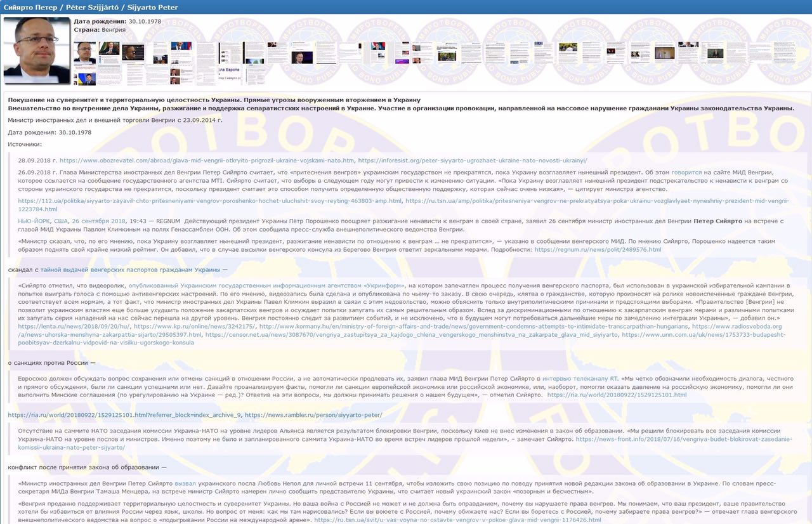This screenshot has height=524, width=812.
Task: Click heading 'конфликт после принятия закона об образовании —'
Action: (88, 468)
